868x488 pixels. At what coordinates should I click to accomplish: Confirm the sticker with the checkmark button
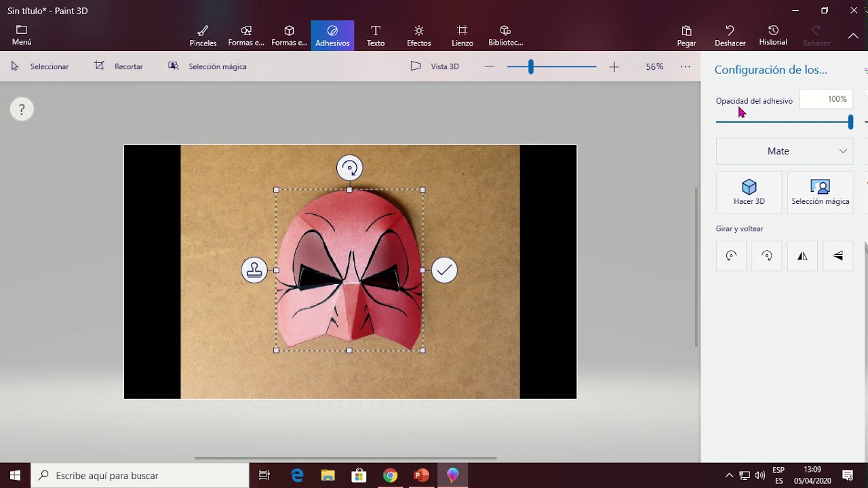pos(444,270)
